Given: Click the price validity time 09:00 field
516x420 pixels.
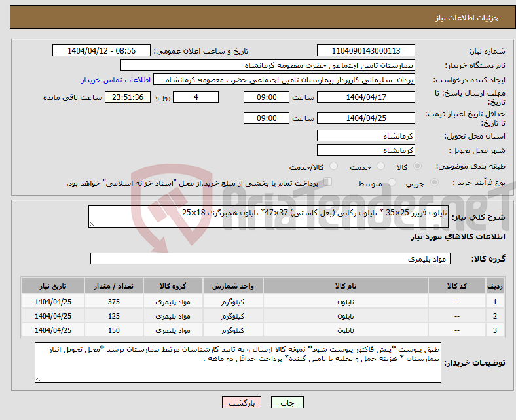Looking at the screenshot, I should click(267, 118).
